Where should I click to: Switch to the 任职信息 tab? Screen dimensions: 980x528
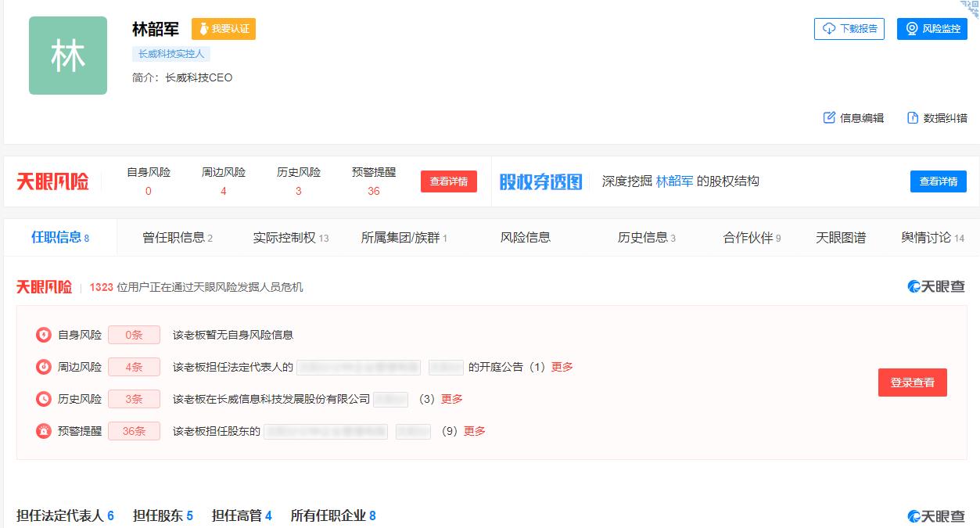click(x=60, y=238)
